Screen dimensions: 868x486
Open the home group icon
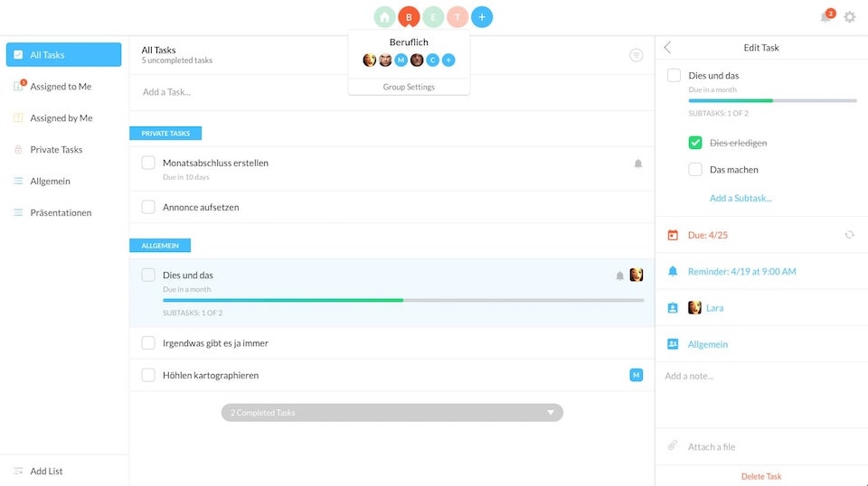click(x=384, y=17)
